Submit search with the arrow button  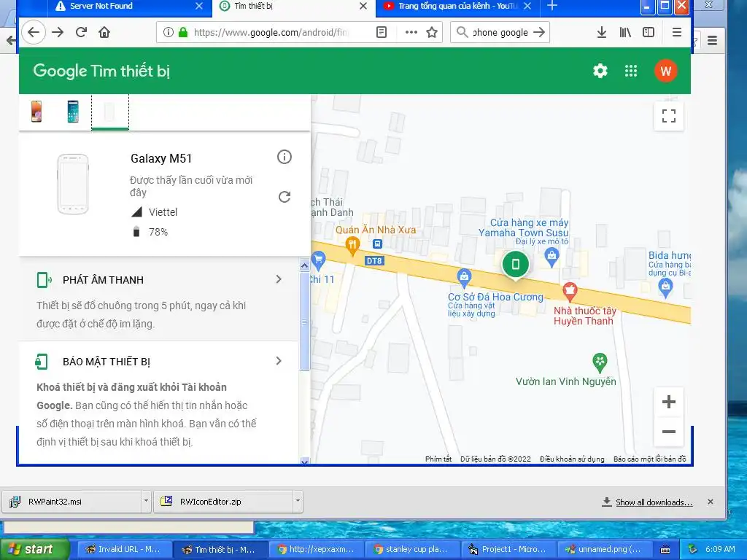tap(539, 32)
